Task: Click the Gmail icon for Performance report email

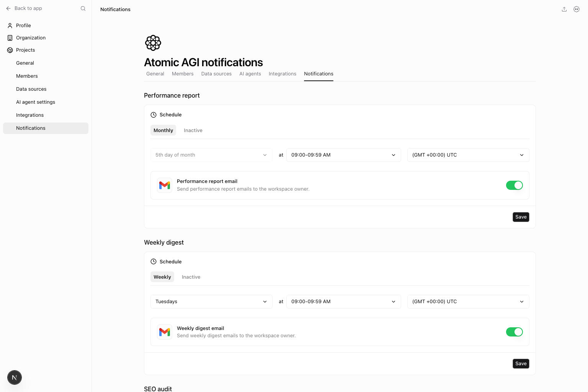Action: [165, 185]
